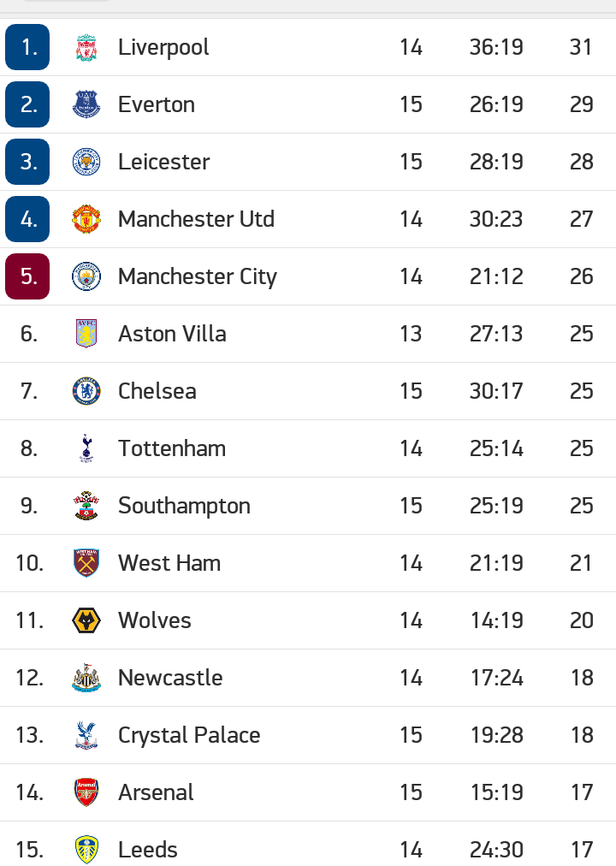Viewport: 616px width, 866px height.
Task: Open the West Ham team page
Action: (169, 563)
